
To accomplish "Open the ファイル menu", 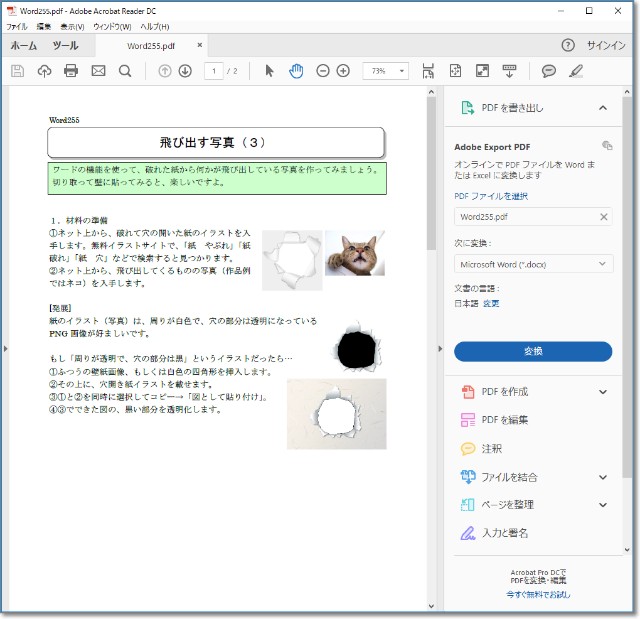I will coord(17,26).
